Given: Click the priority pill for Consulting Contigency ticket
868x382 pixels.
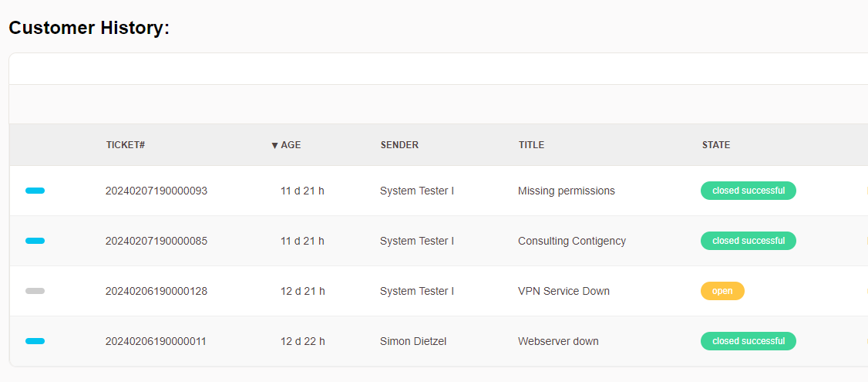Looking at the screenshot, I should tap(35, 241).
